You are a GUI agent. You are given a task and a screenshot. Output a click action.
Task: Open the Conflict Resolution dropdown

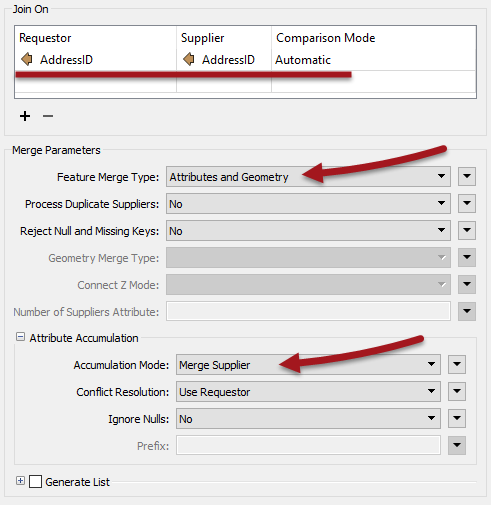click(x=308, y=392)
